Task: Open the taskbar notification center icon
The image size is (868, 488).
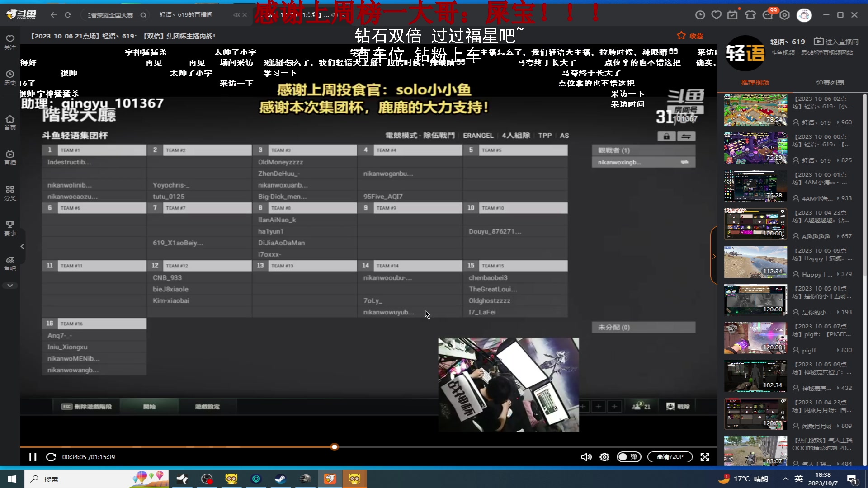Action: [853, 479]
